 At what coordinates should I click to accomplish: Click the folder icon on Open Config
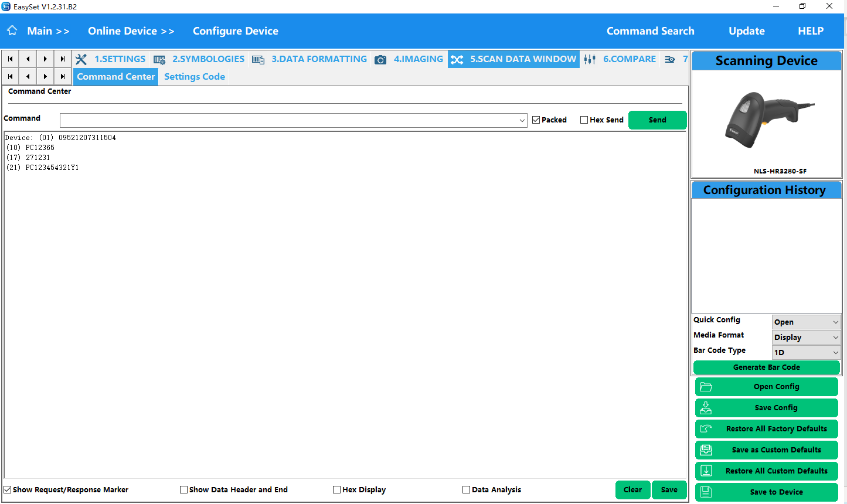[x=706, y=387]
